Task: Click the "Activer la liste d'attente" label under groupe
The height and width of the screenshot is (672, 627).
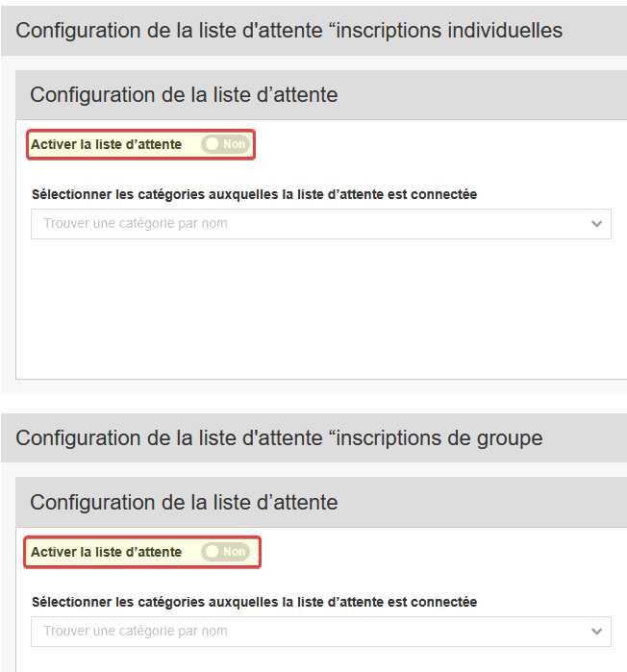Action: click(x=106, y=552)
